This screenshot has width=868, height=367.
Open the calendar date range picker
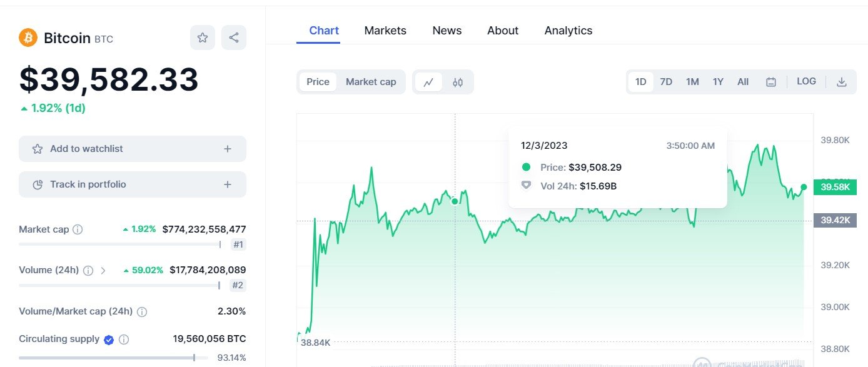pyautogui.click(x=771, y=82)
